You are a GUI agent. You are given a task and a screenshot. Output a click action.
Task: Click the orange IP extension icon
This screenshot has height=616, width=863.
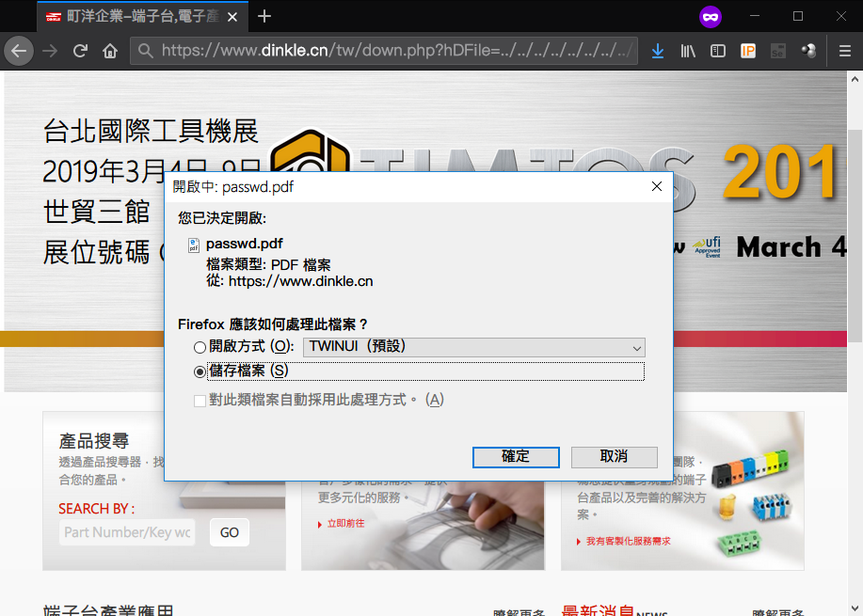[748, 51]
